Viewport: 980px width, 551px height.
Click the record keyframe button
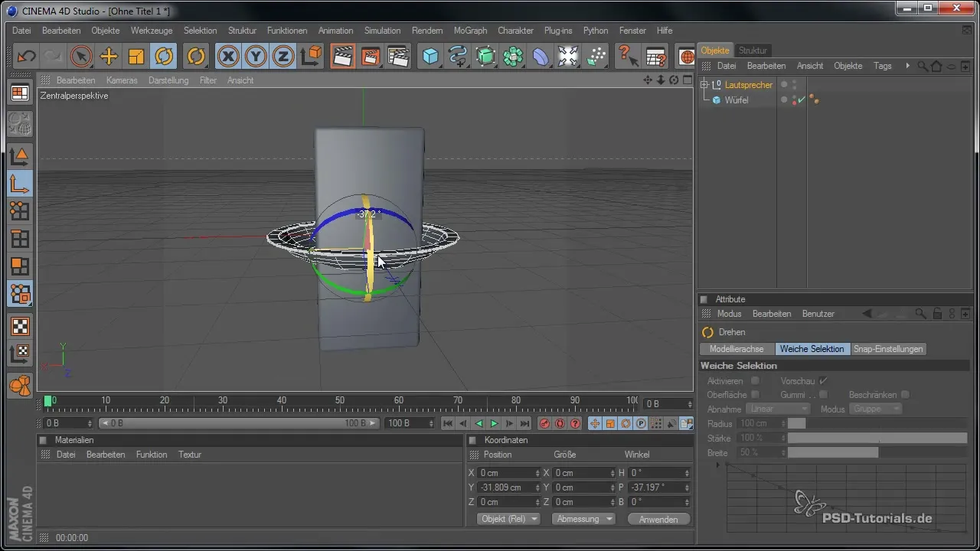point(544,423)
